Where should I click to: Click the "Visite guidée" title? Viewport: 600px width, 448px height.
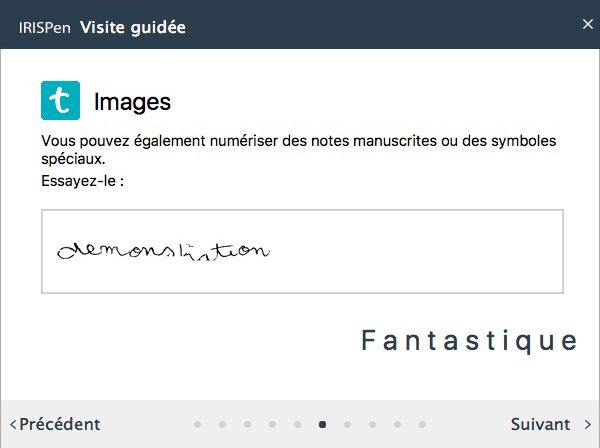pyautogui.click(x=132, y=27)
